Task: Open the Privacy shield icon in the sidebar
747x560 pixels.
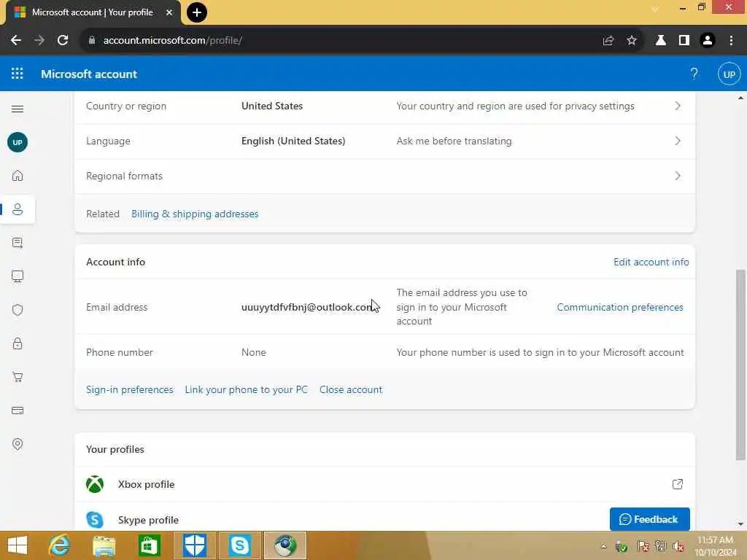Action: pyautogui.click(x=18, y=310)
